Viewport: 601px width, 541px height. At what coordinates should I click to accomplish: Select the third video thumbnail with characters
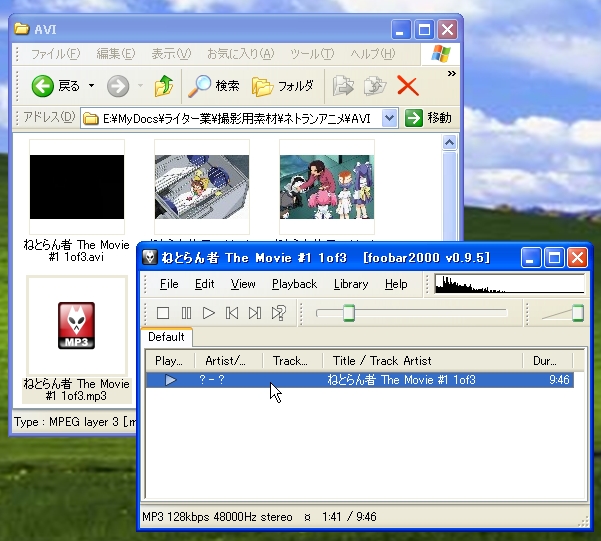tap(327, 187)
